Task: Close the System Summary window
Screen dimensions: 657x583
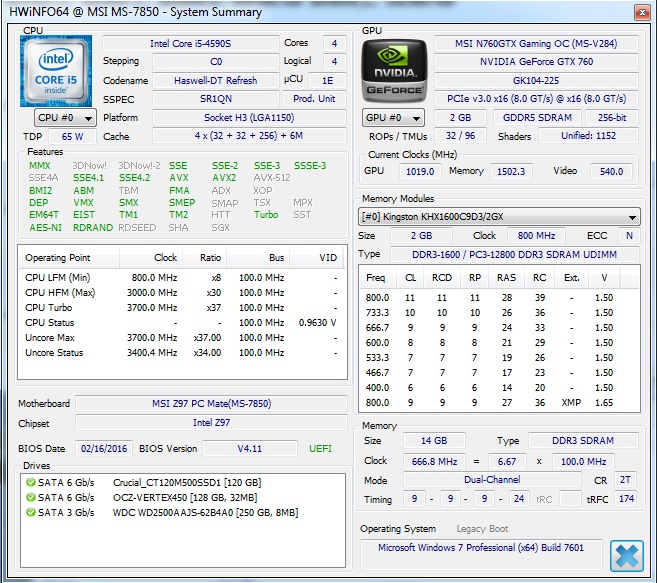Action: coord(642,12)
